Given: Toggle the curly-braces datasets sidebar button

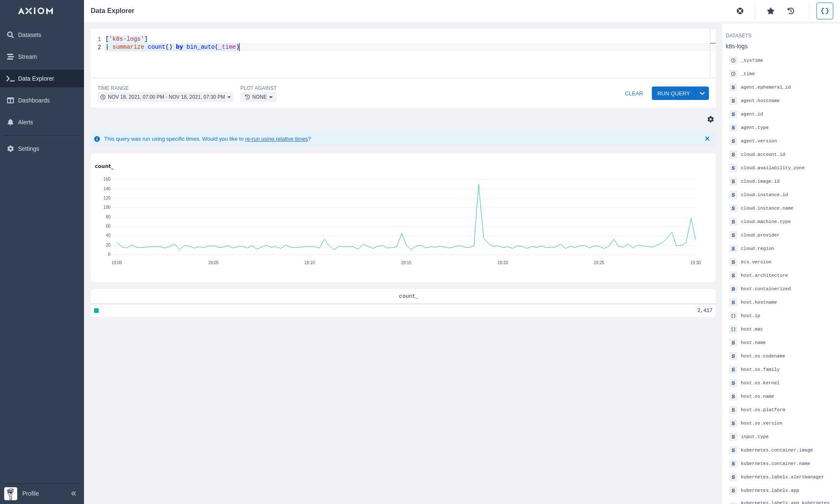Looking at the screenshot, I should tap(824, 11).
